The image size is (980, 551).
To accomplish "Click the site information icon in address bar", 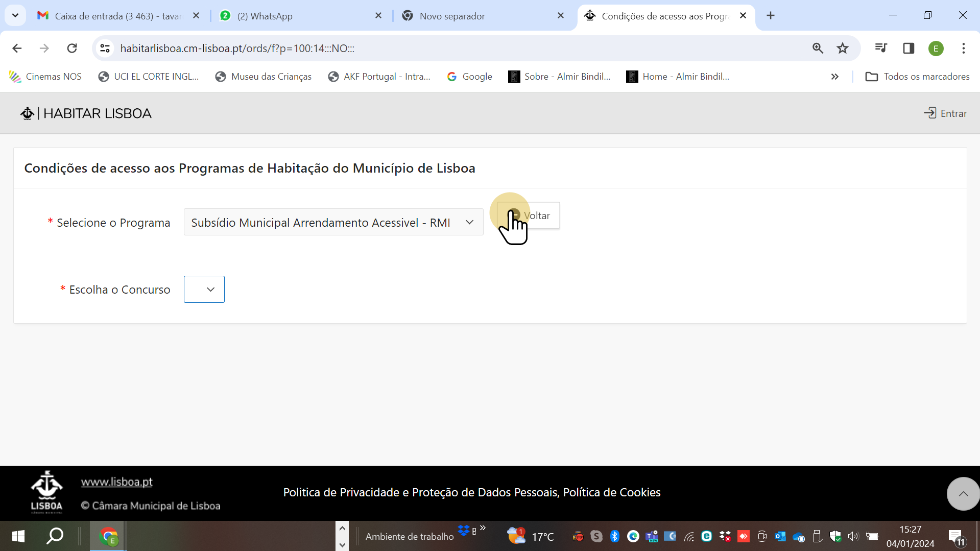I will 105,48.
